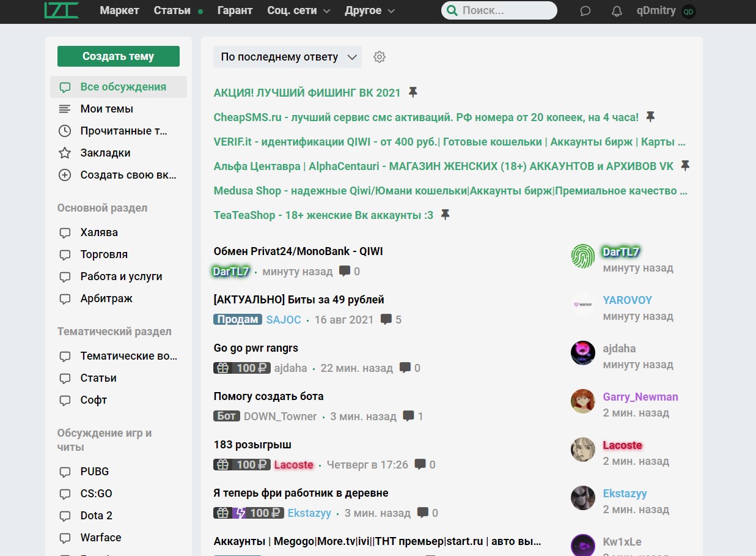Click the LZT site logo

coord(62,10)
